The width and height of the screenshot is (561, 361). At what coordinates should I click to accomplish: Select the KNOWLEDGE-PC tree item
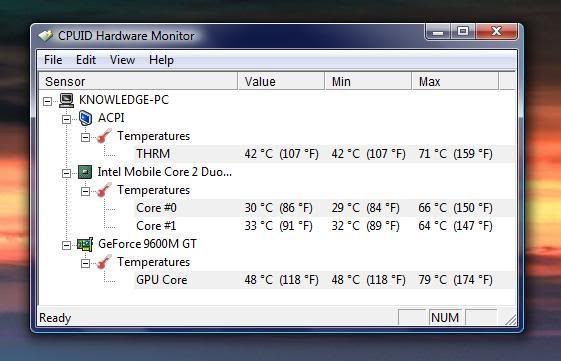pyautogui.click(x=124, y=100)
